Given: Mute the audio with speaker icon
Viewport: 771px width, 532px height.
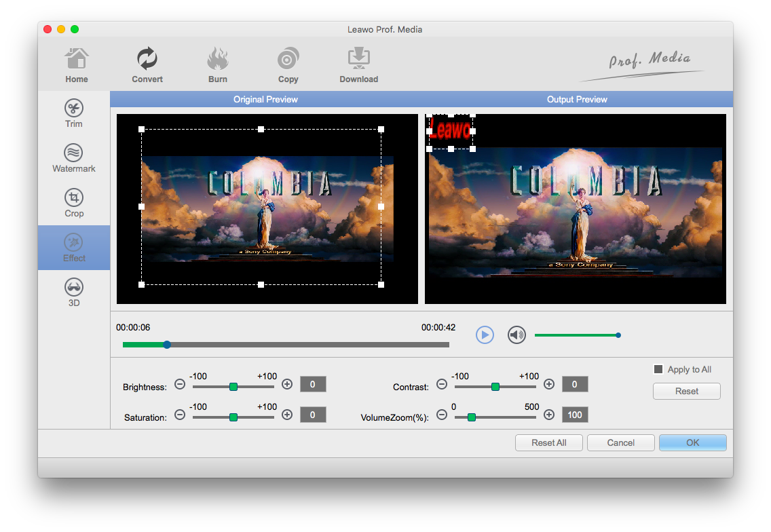Looking at the screenshot, I should (x=517, y=335).
